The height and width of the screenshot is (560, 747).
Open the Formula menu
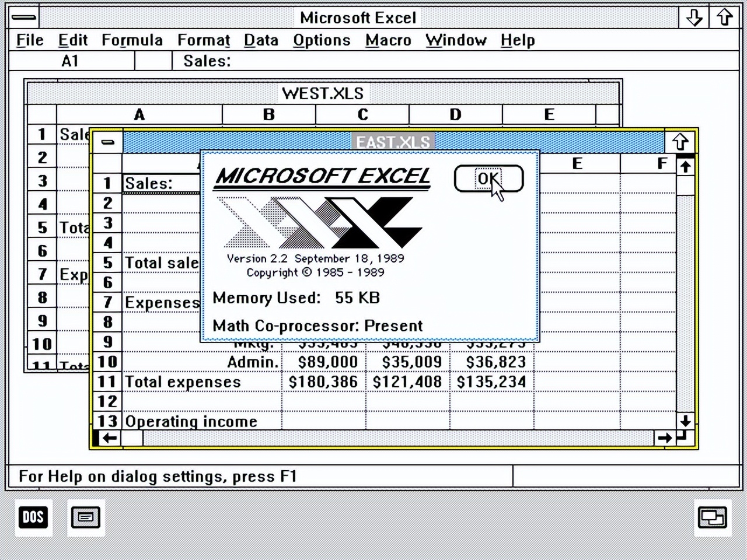click(x=132, y=40)
